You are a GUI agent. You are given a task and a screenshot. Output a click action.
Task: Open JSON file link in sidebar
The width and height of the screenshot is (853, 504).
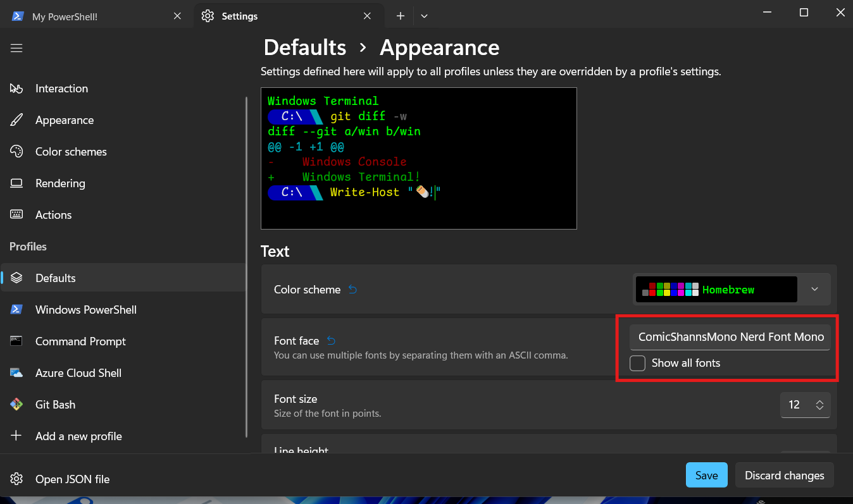(123, 479)
